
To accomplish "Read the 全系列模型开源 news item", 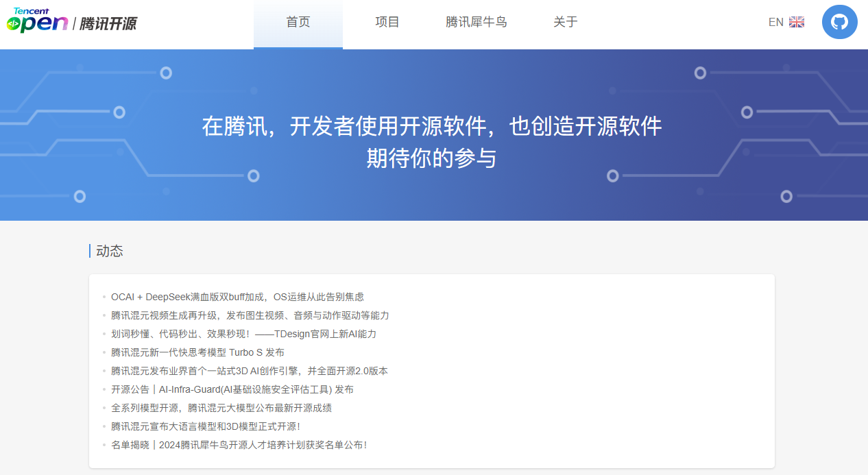I will coord(221,408).
